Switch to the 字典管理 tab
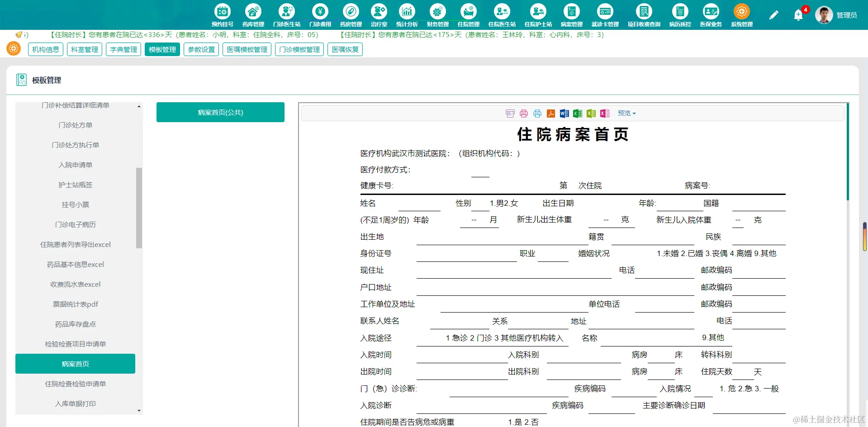Image resolution: width=868 pixels, height=427 pixels. [123, 49]
